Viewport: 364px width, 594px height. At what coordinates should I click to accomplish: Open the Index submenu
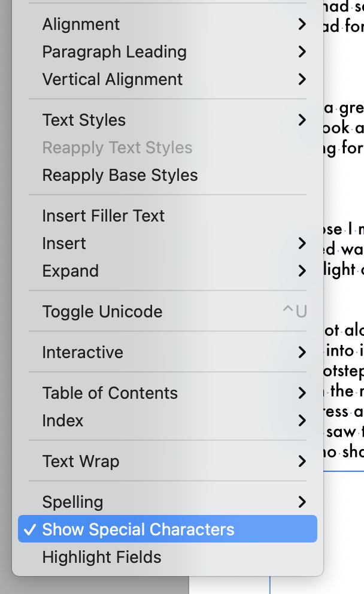(x=63, y=421)
